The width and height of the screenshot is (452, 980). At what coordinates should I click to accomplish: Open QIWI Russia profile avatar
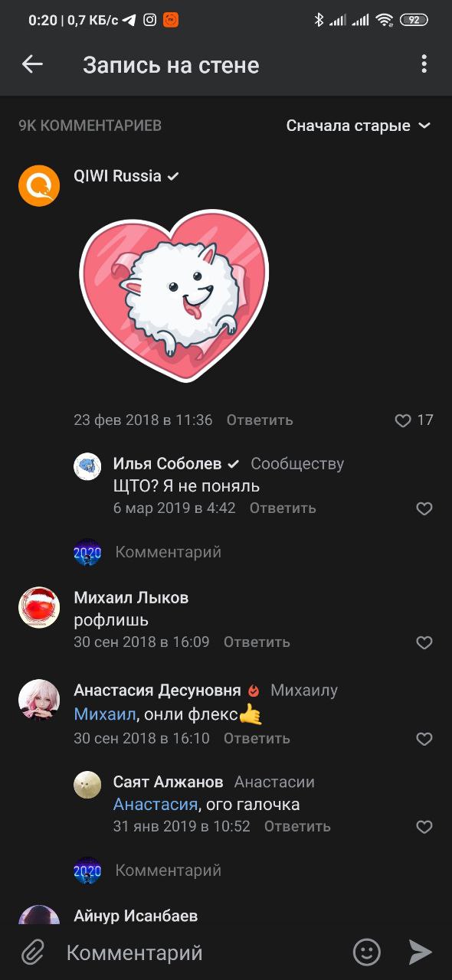39,186
